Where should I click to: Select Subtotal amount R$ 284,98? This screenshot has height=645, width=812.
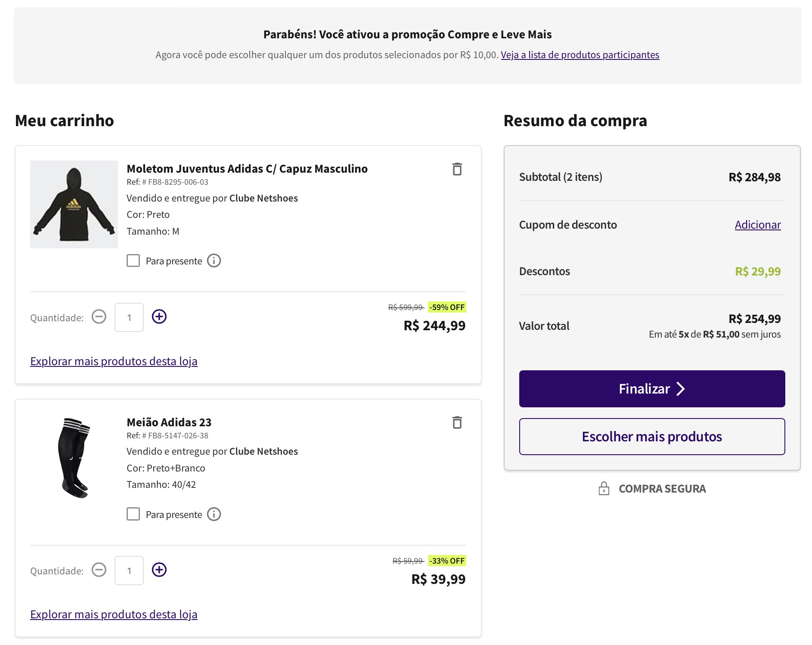pos(755,177)
